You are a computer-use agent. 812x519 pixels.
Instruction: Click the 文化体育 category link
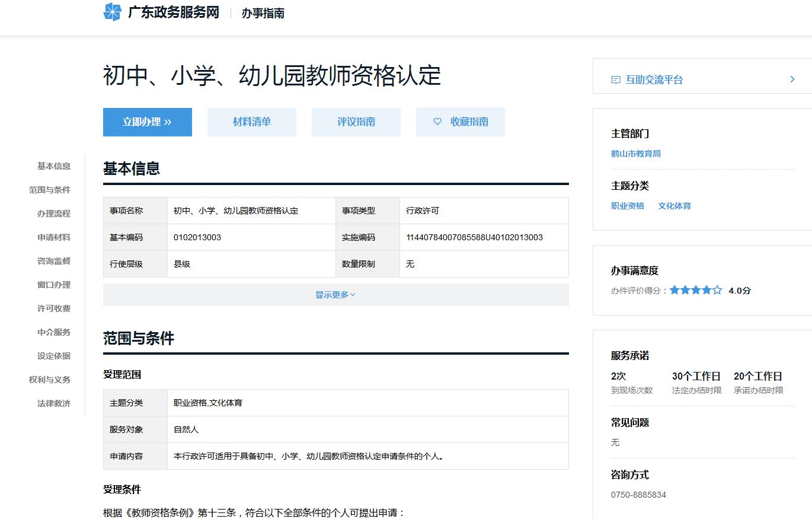[x=674, y=206]
